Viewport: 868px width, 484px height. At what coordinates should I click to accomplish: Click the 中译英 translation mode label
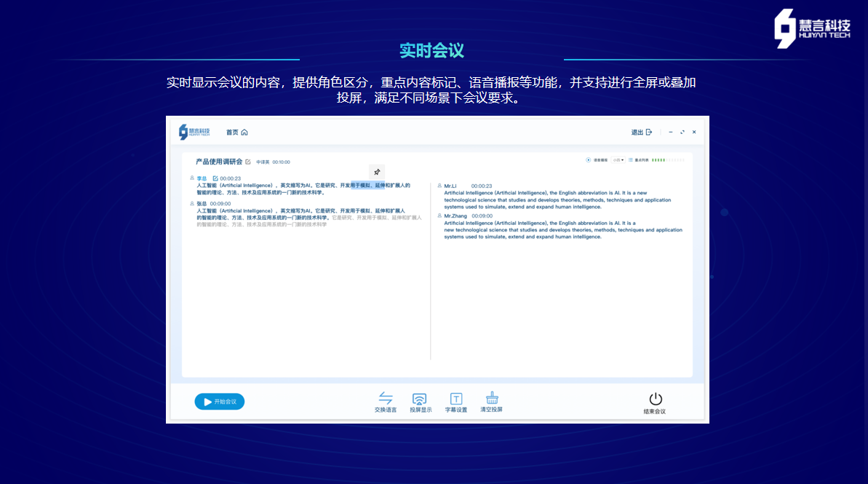(x=263, y=162)
